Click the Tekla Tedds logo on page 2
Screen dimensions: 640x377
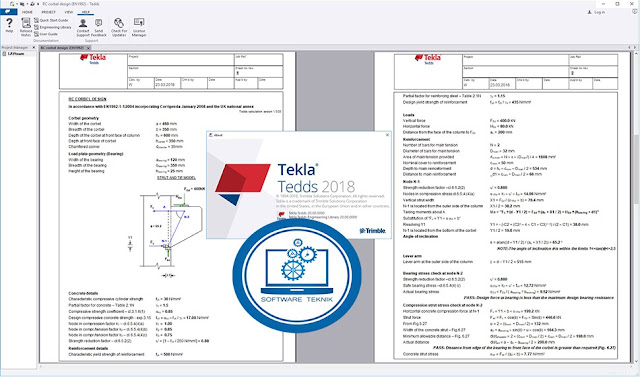tap(428, 59)
